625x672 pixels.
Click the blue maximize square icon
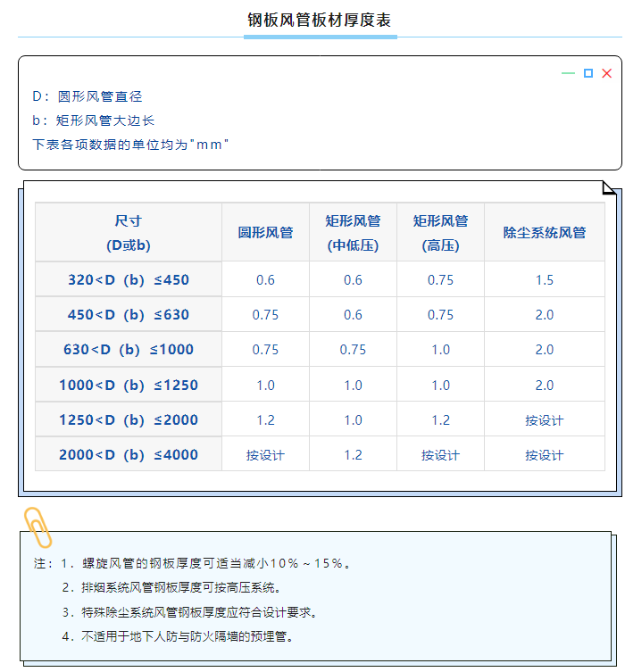click(x=588, y=73)
